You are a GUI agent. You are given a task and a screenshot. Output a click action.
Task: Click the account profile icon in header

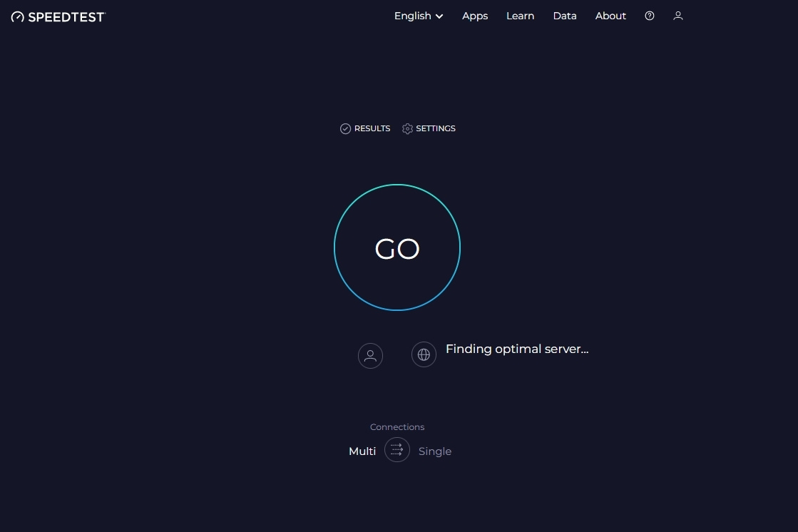(x=677, y=16)
